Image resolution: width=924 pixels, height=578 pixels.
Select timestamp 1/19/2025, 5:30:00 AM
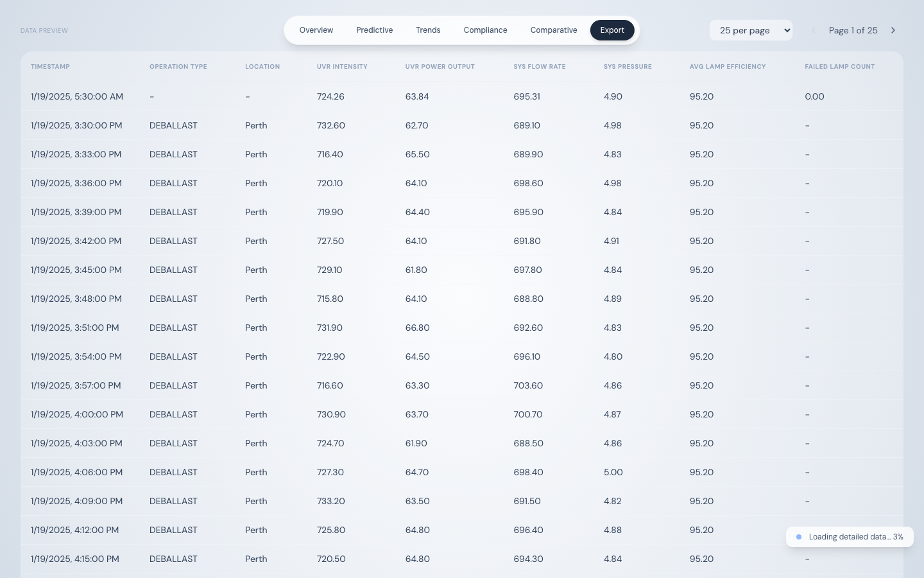point(77,96)
